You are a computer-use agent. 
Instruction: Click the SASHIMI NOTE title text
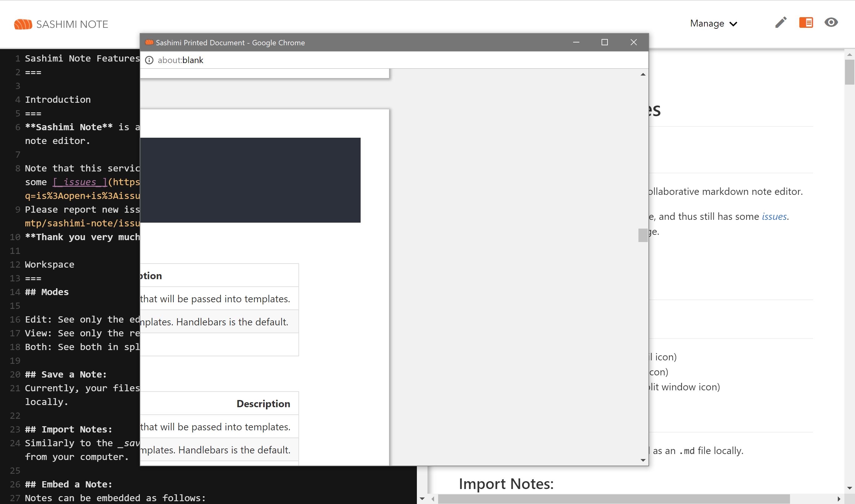coord(72,24)
